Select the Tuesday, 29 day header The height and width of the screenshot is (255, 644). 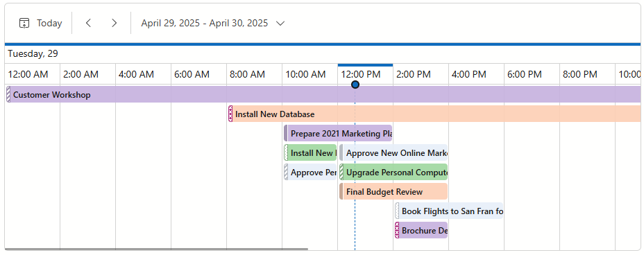click(x=33, y=54)
